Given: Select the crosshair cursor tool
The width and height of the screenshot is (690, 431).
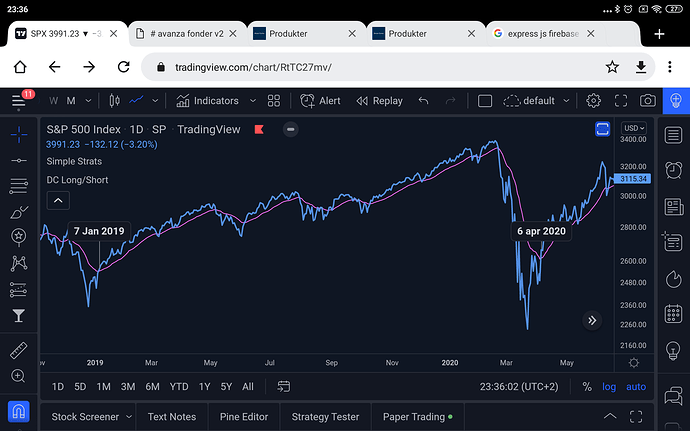Looking at the screenshot, I should [x=18, y=134].
